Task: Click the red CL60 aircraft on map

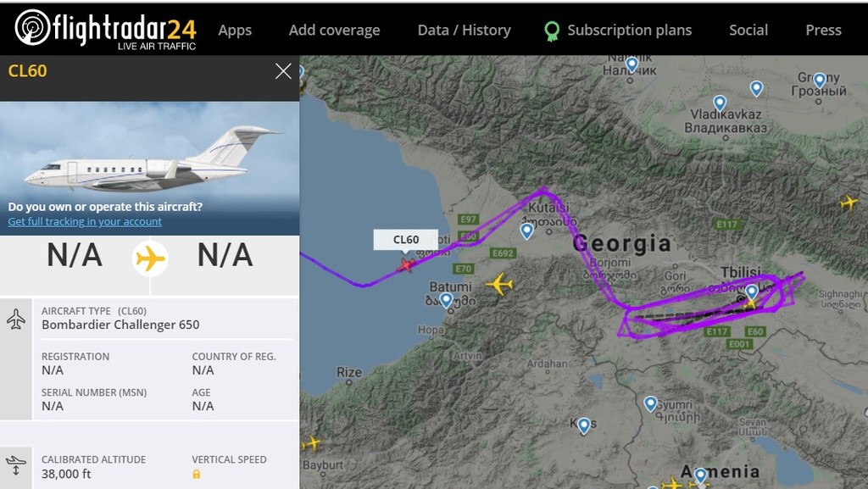Action: click(x=406, y=266)
